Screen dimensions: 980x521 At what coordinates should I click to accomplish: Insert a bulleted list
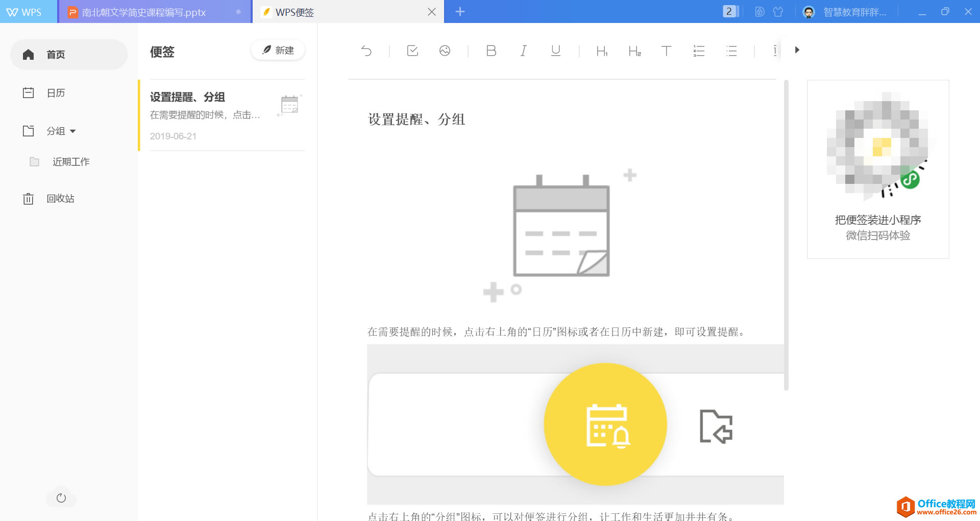click(731, 51)
